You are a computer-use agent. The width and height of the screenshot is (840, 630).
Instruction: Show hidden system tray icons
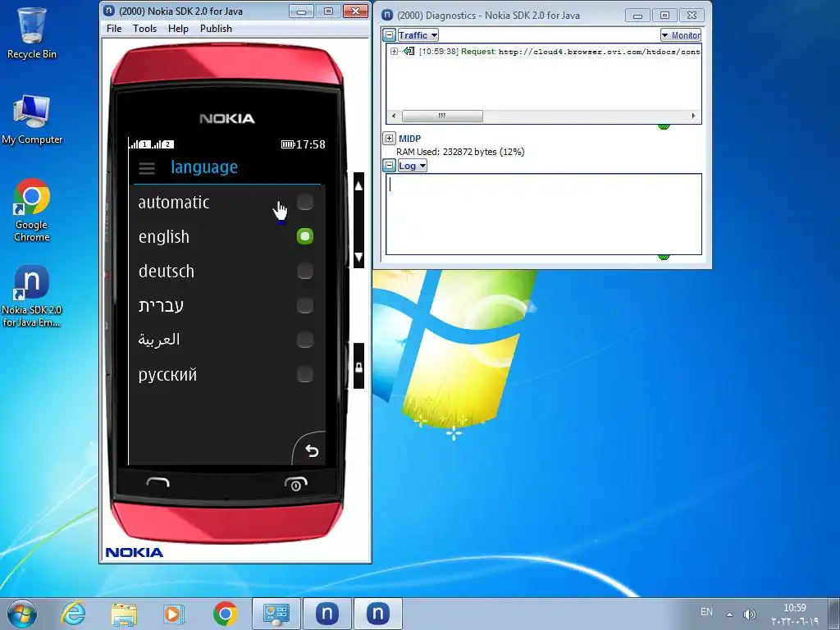729,614
